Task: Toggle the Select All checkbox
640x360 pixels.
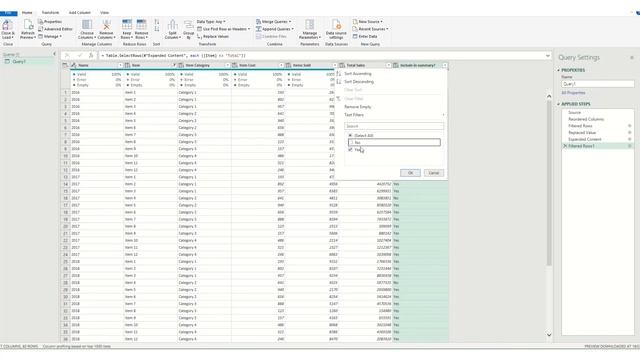Action: (350, 136)
